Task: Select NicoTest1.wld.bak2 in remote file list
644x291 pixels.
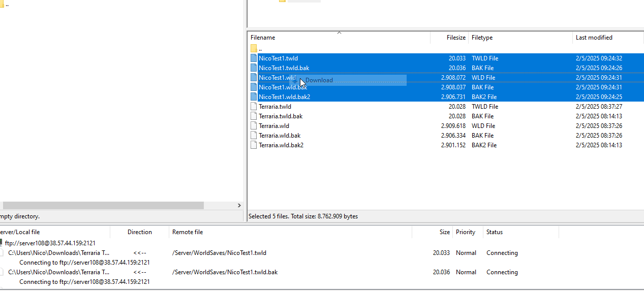Action: click(x=284, y=97)
